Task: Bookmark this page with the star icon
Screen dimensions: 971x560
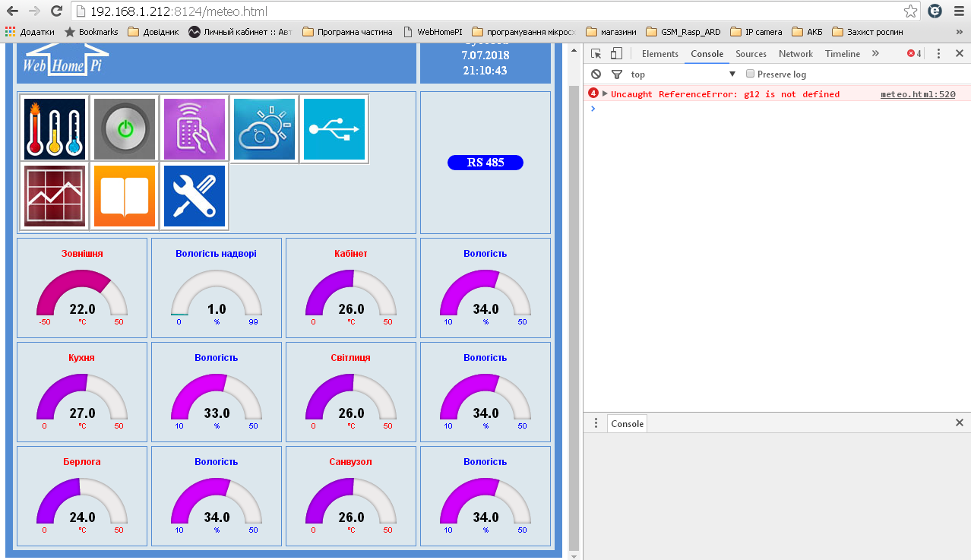Action: click(x=910, y=11)
